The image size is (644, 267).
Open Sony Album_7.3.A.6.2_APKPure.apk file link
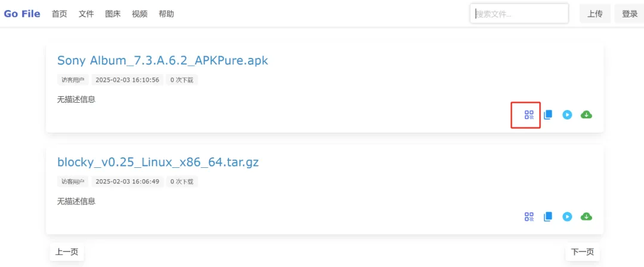pos(163,60)
